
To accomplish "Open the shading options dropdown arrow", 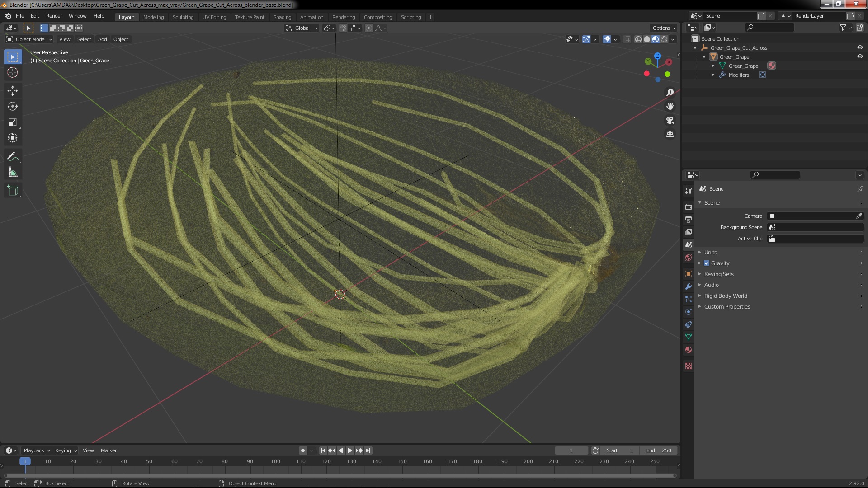I will point(673,39).
